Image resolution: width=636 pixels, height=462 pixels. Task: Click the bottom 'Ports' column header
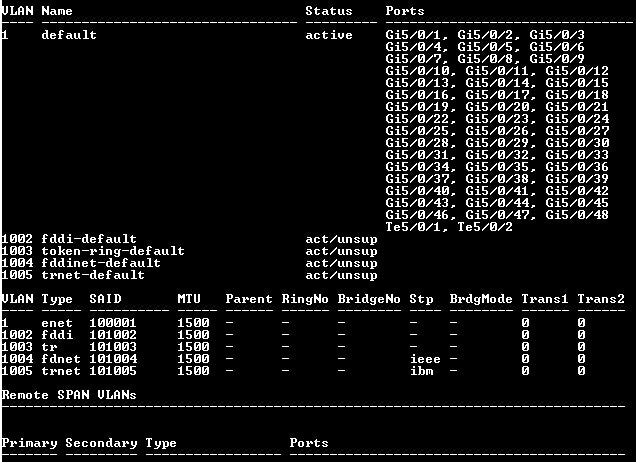(x=309, y=443)
